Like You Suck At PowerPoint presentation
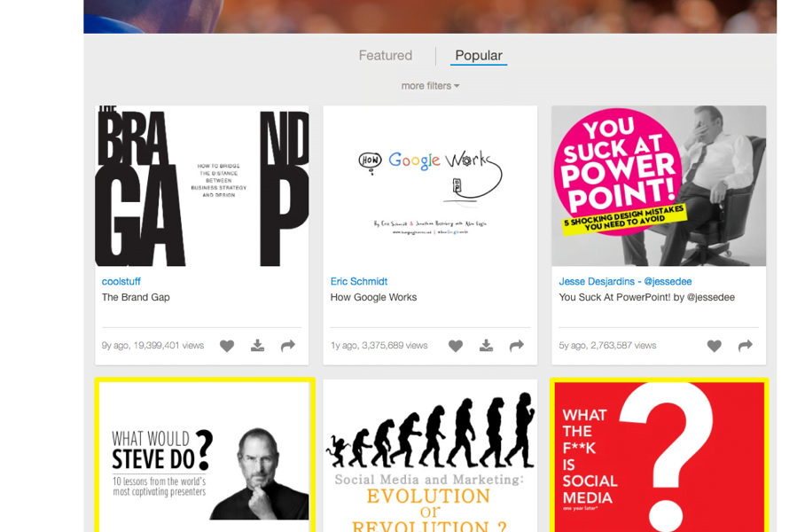Viewport: 797px width, 532px height. click(715, 346)
